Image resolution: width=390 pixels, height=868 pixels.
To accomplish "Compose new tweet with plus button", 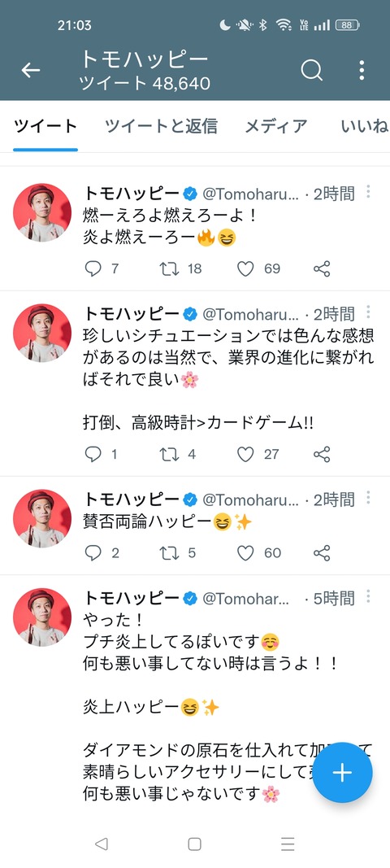I will pos(342,773).
